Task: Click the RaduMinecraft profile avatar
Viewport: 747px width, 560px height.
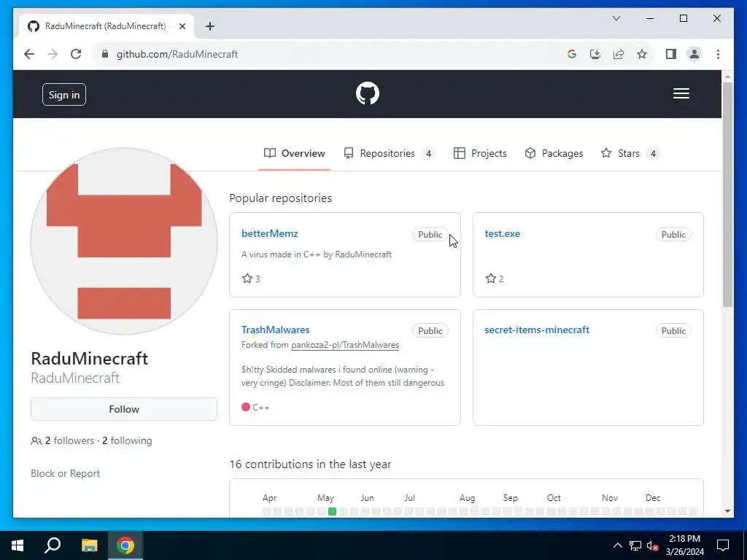Action: tap(124, 241)
